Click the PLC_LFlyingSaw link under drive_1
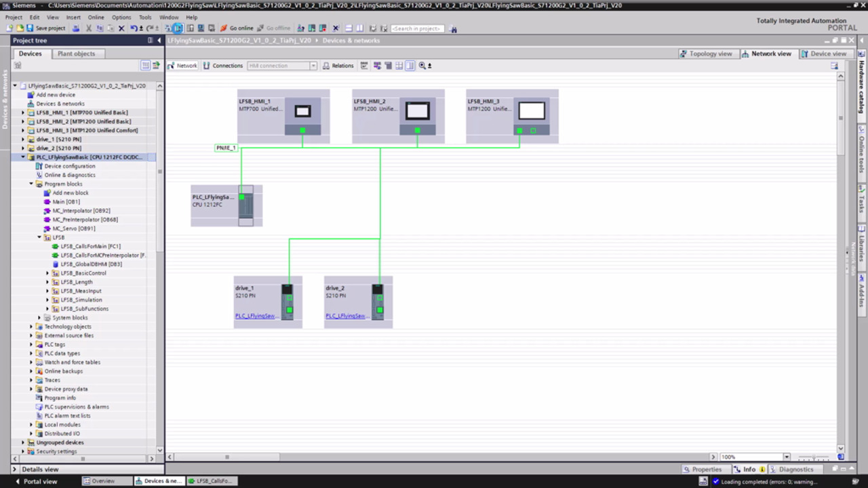This screenshot has width=868, height=488. point(255,316)
